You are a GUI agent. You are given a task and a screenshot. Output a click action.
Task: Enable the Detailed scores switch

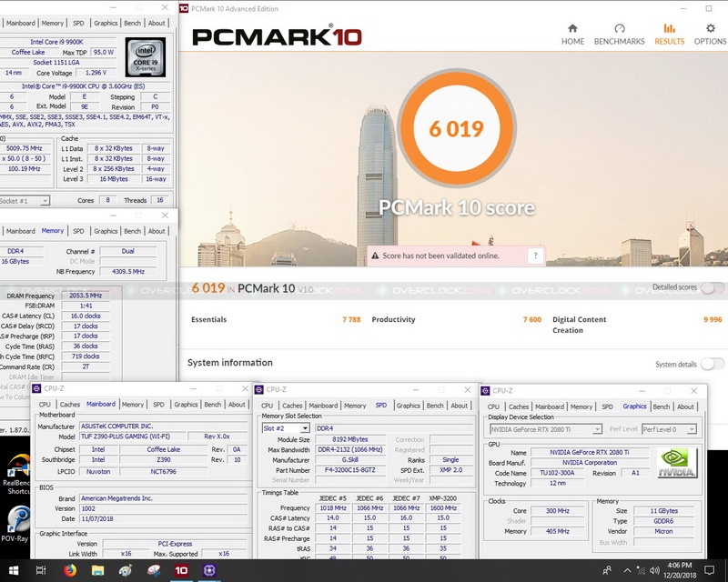tap(713, 287)
